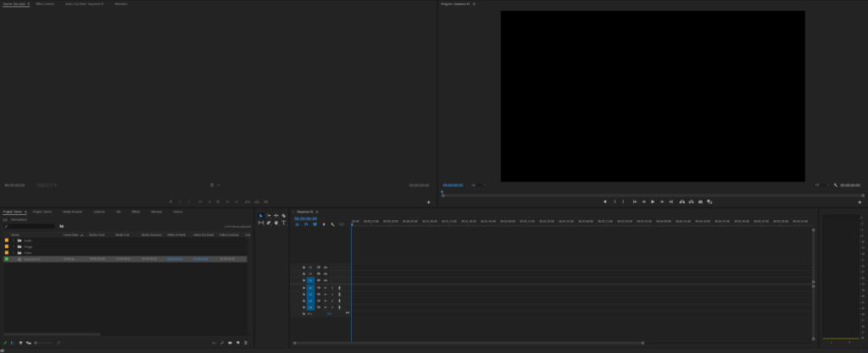Open Program monitor panel menu
The width and height of the screenshot is (868, 353).
click(x=474, y=4)
